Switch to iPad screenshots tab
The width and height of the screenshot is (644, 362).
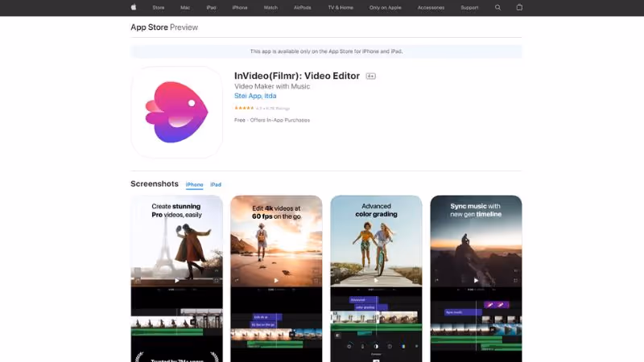coord(216,185)
